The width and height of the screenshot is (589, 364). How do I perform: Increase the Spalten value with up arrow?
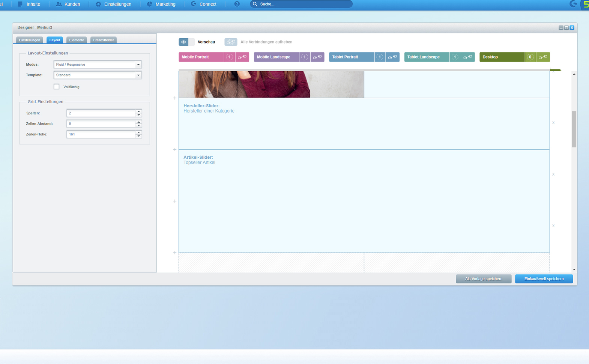(139, 111)
